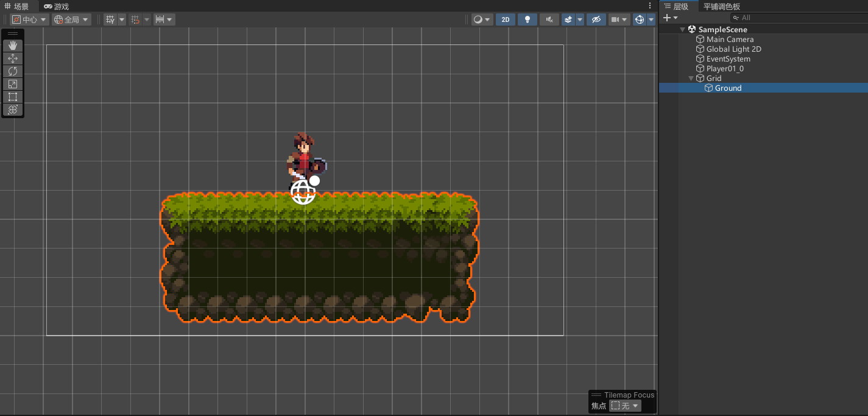Select the Grid object
Image resolution: width=868 pixels, height=416 pixels.
coord(714,78)
